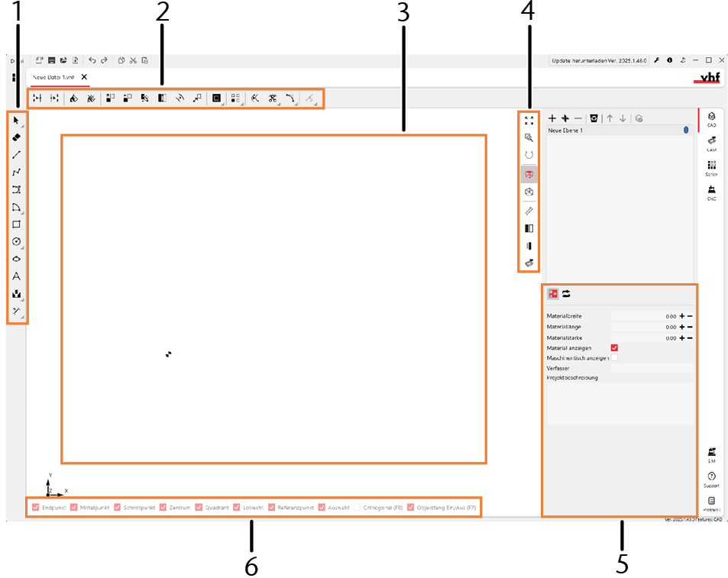
Task: Activate the text tool marked A
Action: pyautogui.click(x=16, y=276)
